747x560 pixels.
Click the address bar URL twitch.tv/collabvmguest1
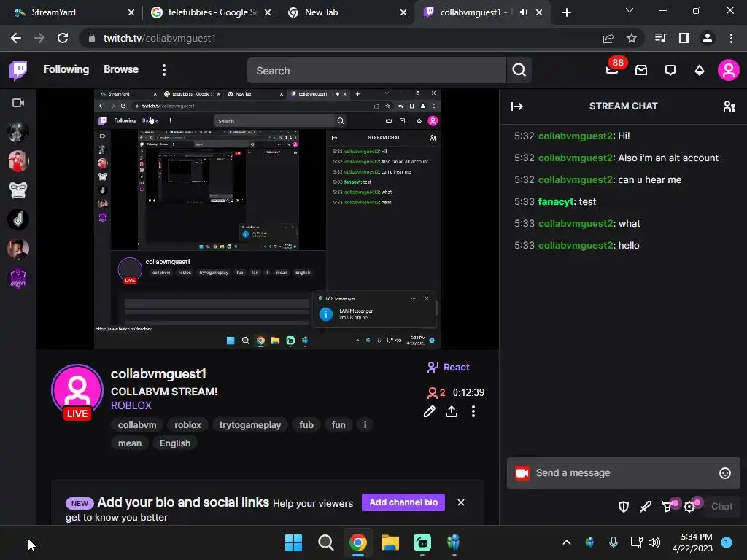pyautogui.click(x=159, y=38)
